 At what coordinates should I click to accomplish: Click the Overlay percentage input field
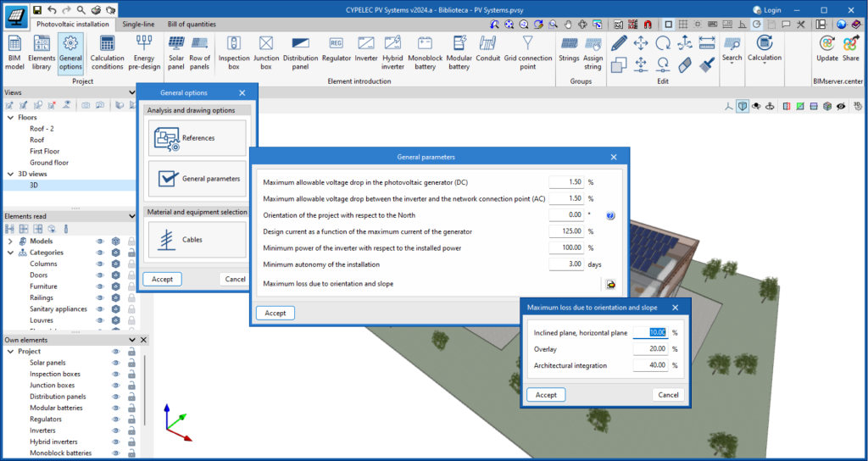650,348
